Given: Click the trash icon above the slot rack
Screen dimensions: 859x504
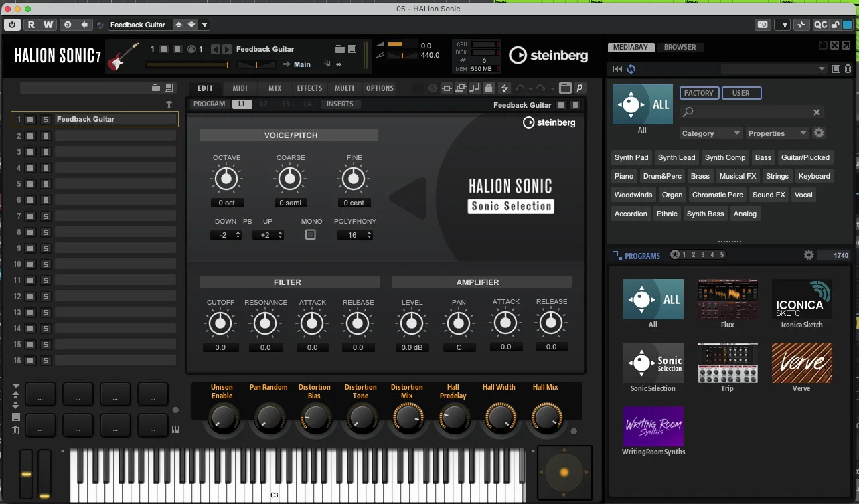Looking at the screenshot, I should (x=169, y=105).
